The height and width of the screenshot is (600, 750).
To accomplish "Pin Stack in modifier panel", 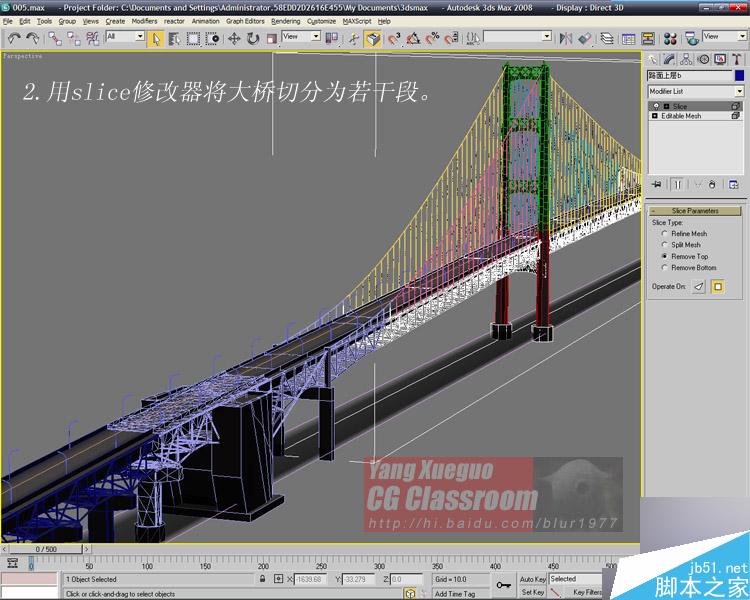I will 656,185.
